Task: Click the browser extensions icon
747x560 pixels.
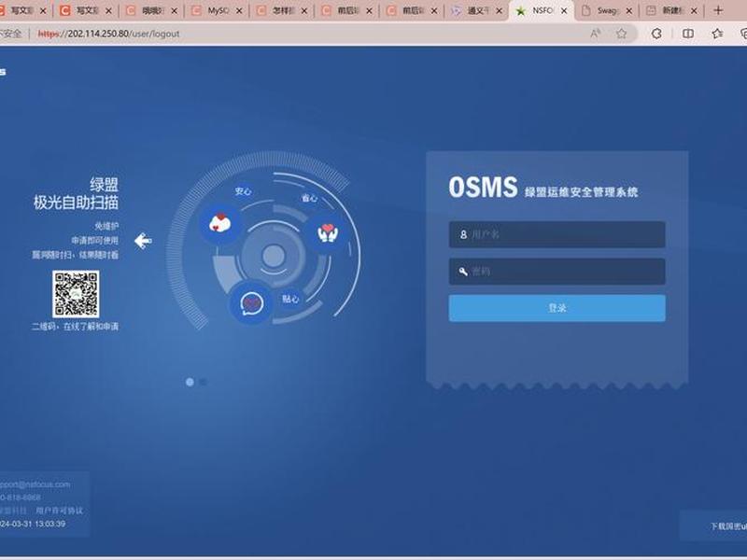Action: [656, 34]
